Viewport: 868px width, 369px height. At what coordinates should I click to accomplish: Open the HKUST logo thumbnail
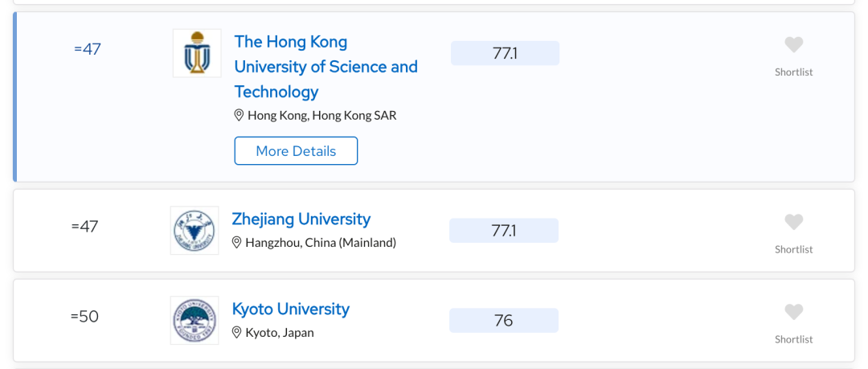(x=197, y=53)
